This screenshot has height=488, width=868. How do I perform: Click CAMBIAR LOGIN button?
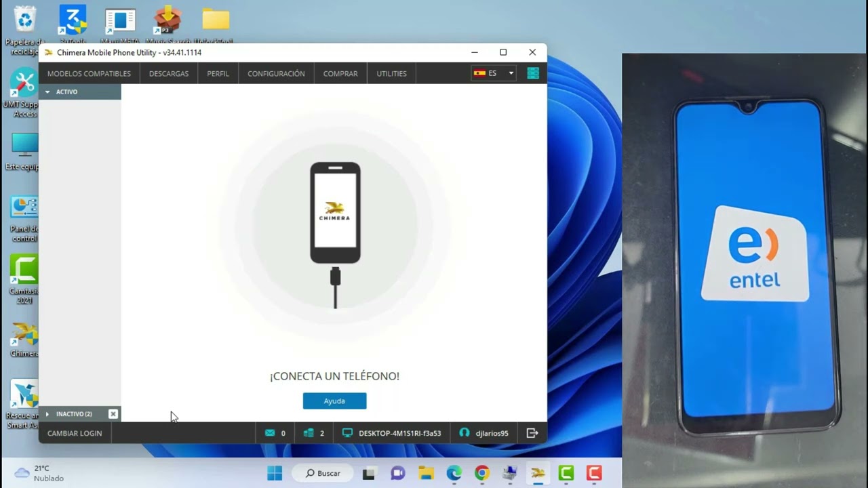(75, 433)
